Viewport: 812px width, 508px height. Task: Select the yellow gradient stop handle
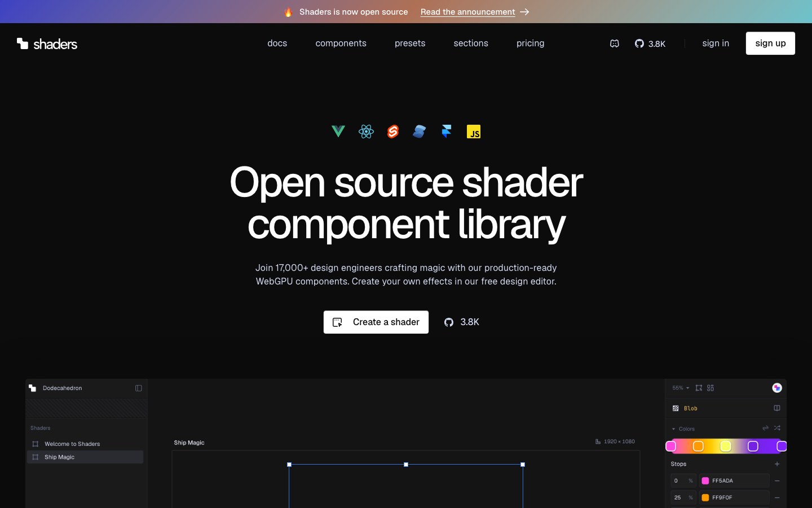coord(726,446)
